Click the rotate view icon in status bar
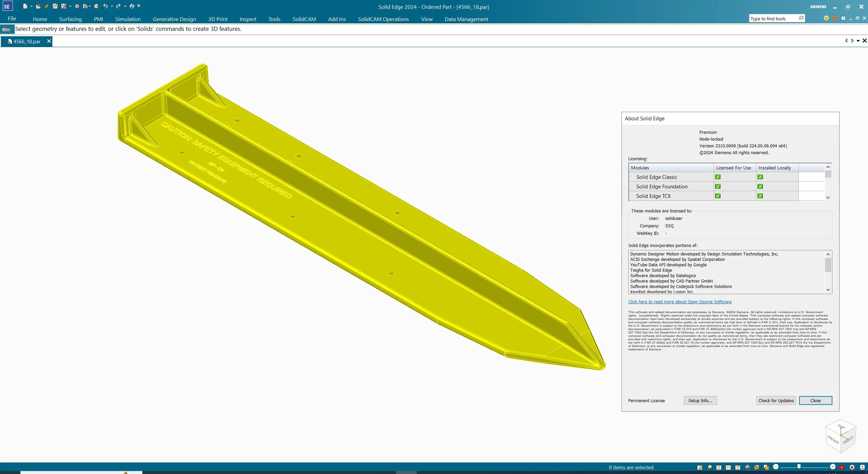 pyautogui.click(x=738, y=468)
